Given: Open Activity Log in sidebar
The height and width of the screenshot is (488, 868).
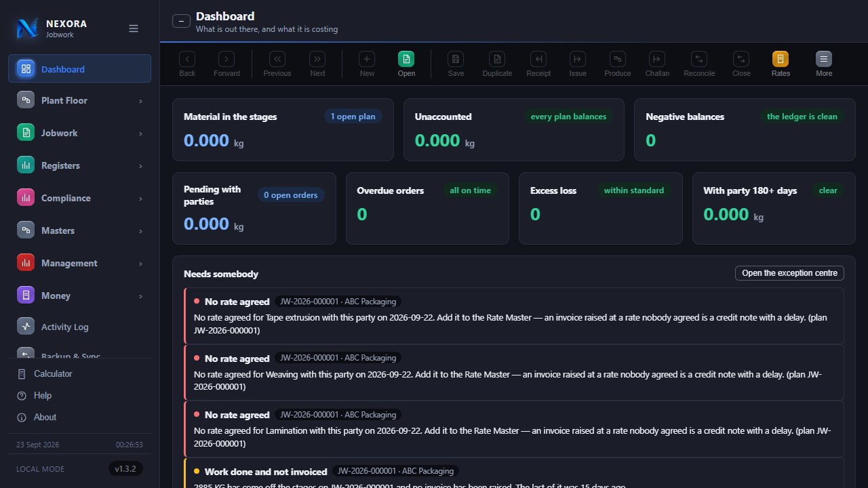Looking at the screenshot, I should pyautogui.click(x=79, y=327).
